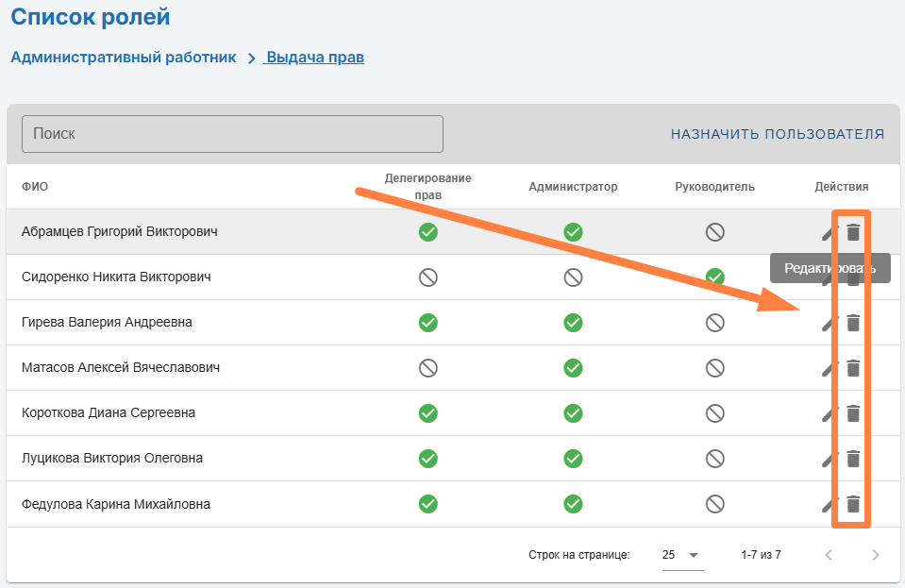905x588 pixels.
Task: Open rows per page dropdown showing 25
Action: coord(683,555)
